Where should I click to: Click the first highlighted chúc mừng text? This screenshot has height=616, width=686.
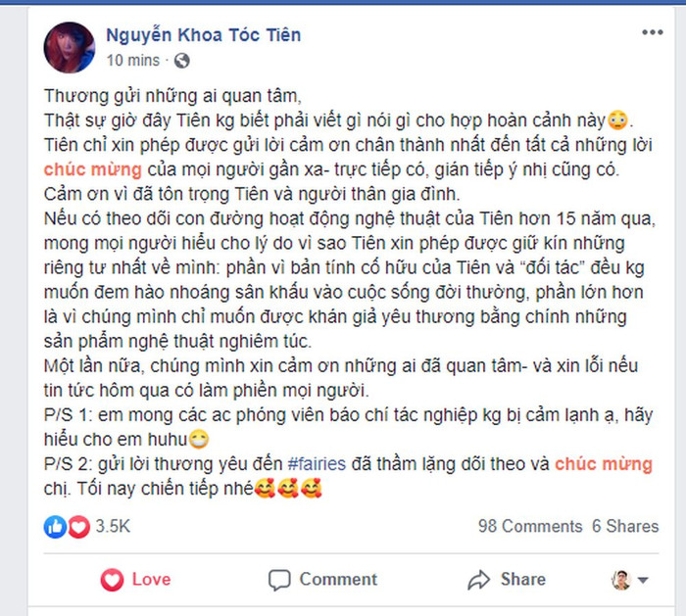[x=93, y=169]
